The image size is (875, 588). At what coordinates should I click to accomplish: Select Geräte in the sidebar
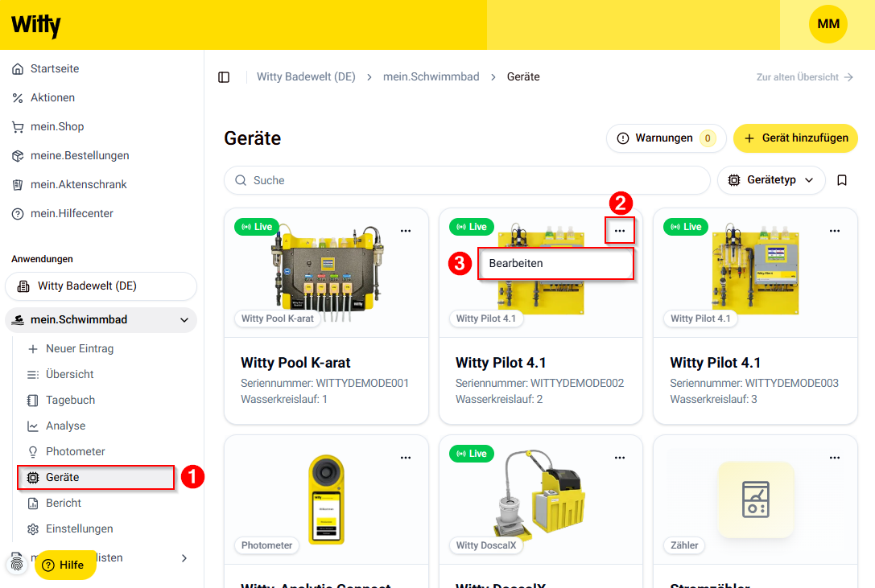pyautogui.click(x=96, y=478)
